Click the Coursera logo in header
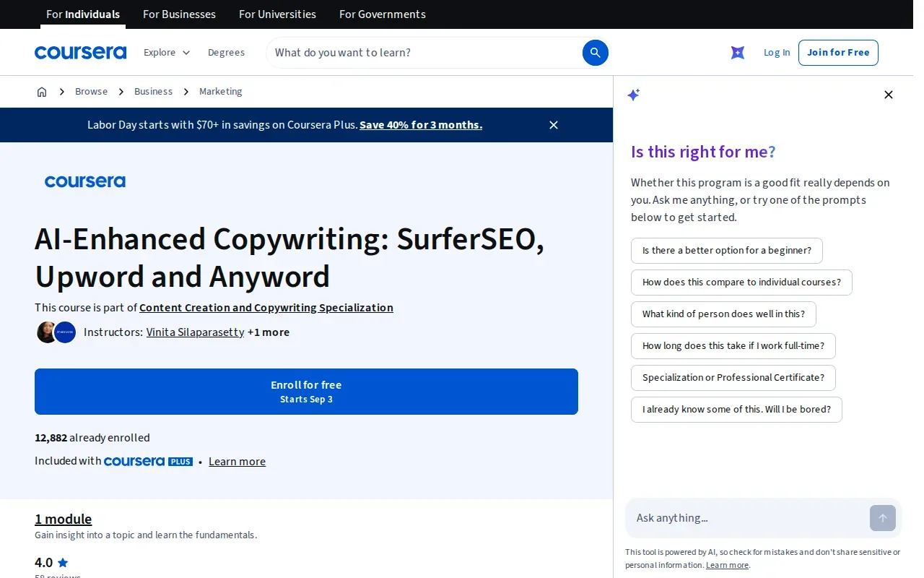Screen dimensions: 924x578 pos(80,53)
